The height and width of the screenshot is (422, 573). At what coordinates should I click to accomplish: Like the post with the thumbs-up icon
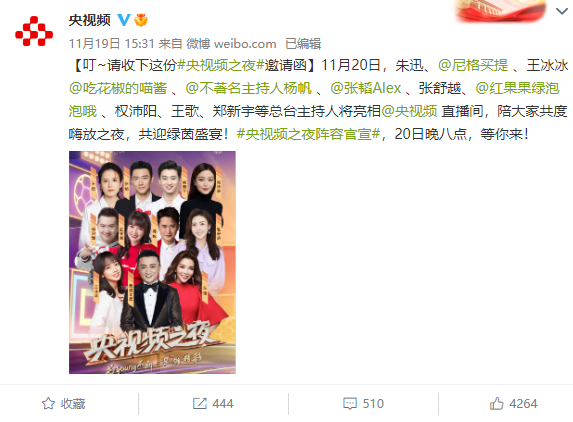[x=497, y=403]
